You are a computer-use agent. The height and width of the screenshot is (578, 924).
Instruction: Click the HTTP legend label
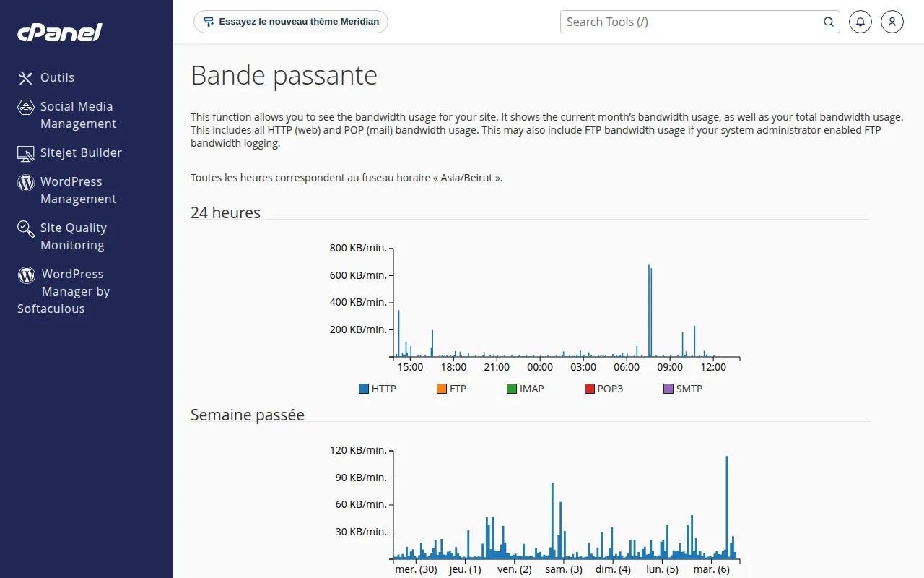click(x=384, y=389)
